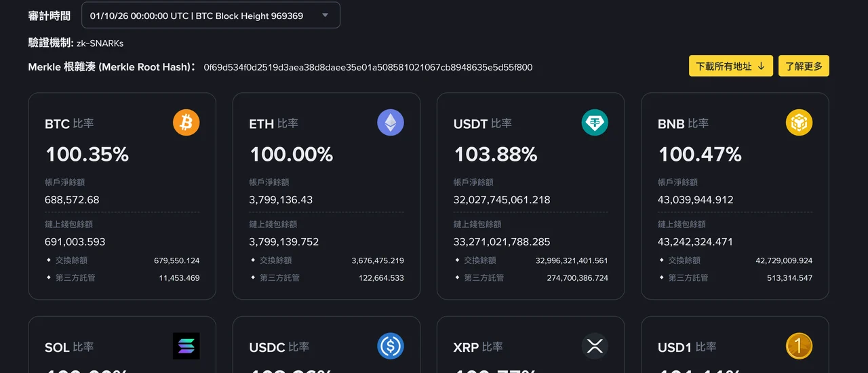Click BTC on-chain balance 691,003.593
Image resolution: width=868 pixels, height=373 pixels.
pos(75,242)
